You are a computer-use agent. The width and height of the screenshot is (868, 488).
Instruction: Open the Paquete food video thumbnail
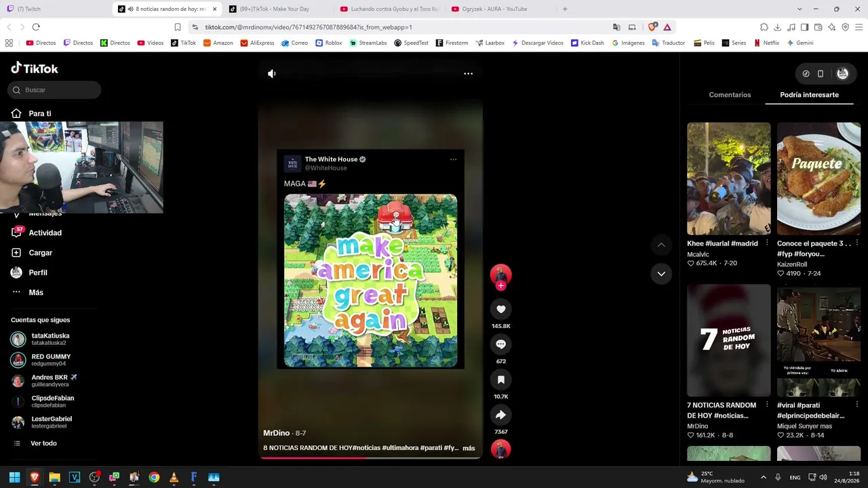(x=818, y=179)
